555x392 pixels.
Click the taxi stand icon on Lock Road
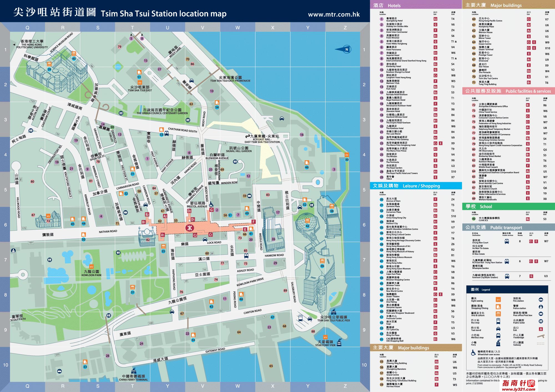pos(205,240)
